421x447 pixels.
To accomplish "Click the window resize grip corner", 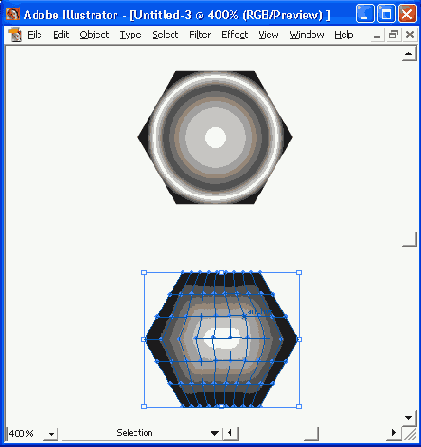I will (x=410, y=434).
